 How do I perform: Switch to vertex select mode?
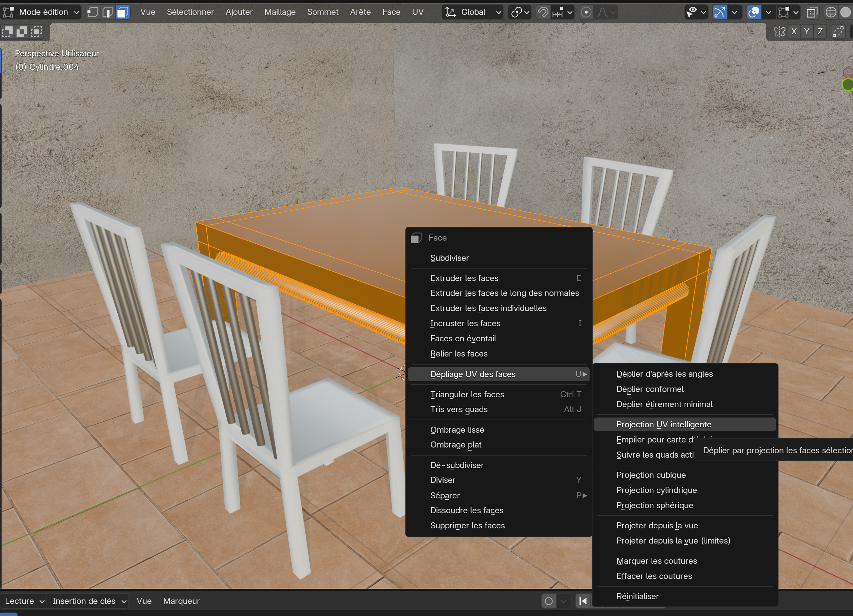(92, 12)
